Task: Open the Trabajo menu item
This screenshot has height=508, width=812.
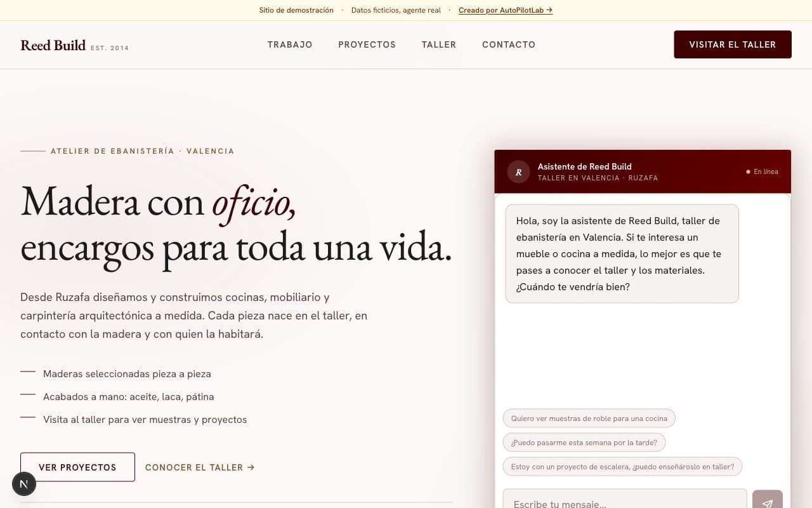Action: [x=290, y=44]
